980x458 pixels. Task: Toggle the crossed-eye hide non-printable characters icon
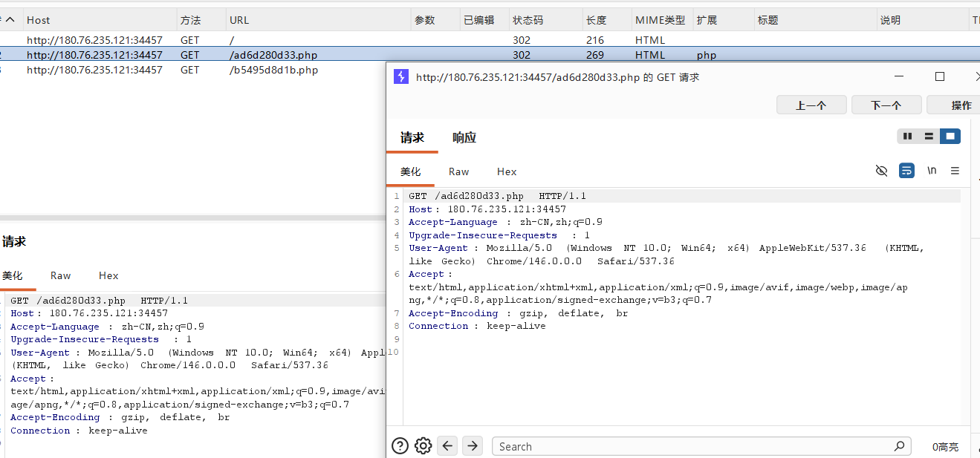[x=881, y=171]
